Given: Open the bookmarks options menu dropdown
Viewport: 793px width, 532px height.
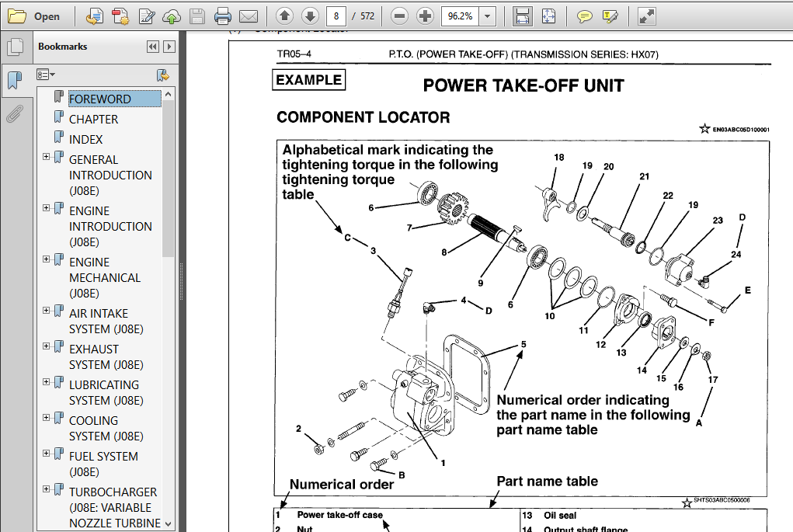Looking at the screenshot, I should tap(46, 75).
